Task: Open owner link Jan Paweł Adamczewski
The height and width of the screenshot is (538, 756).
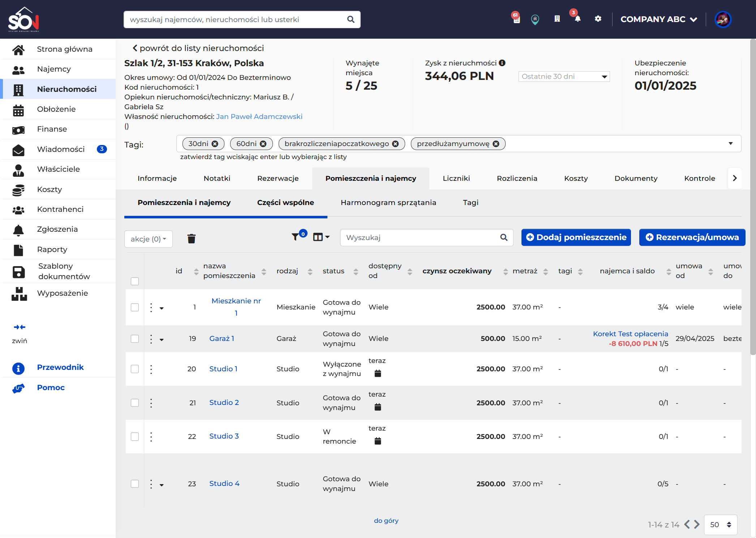Action: (x=259, y=116)
